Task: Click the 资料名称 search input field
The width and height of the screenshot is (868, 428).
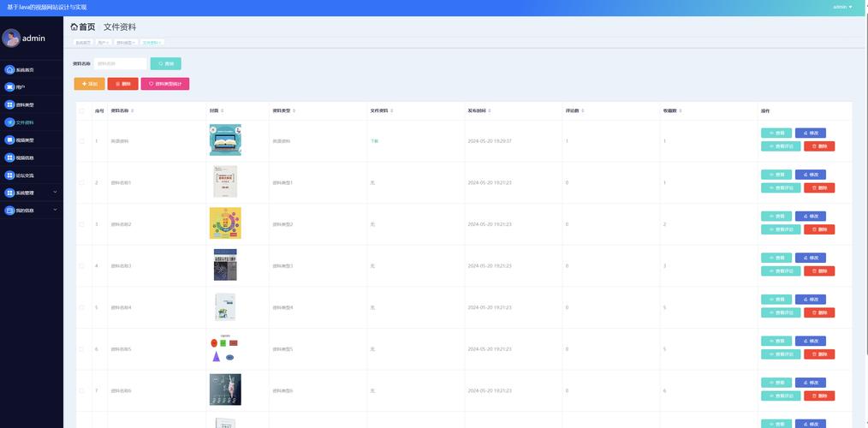Action: [120, 63]
